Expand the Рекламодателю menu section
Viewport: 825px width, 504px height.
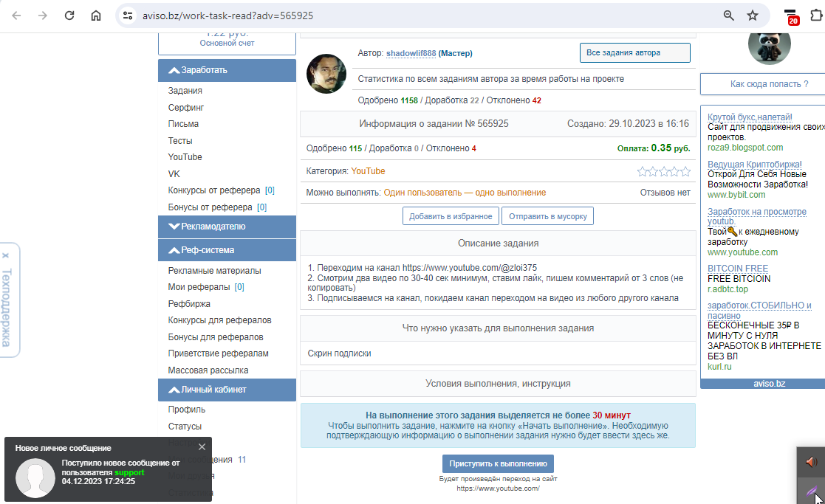pyautogui.click(x=227, y=227)
